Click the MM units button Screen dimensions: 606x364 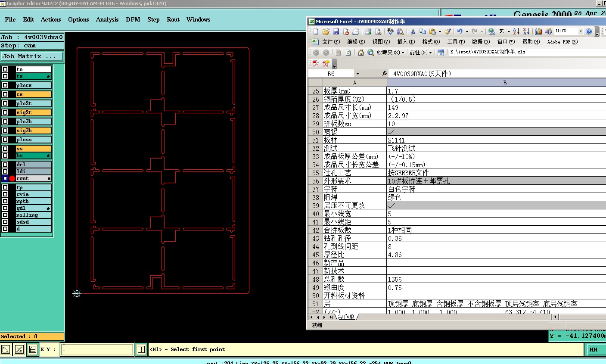point(594,349)
